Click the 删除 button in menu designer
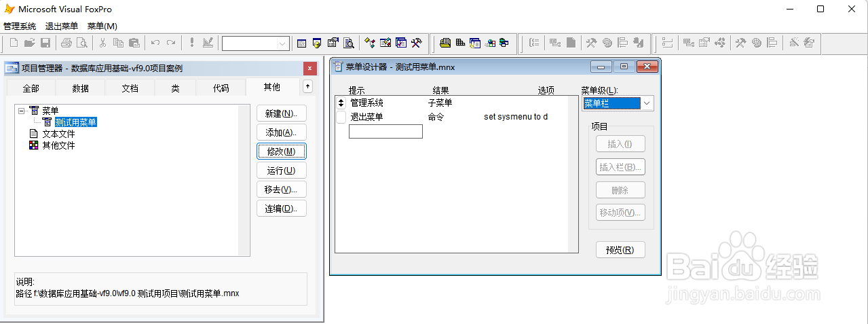The width and height of the screenshot is (868, 324). pos(620,190)
